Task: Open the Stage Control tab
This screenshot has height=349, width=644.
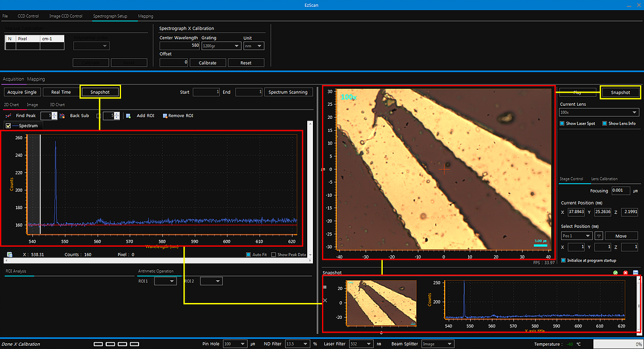Action: (571, 179)
